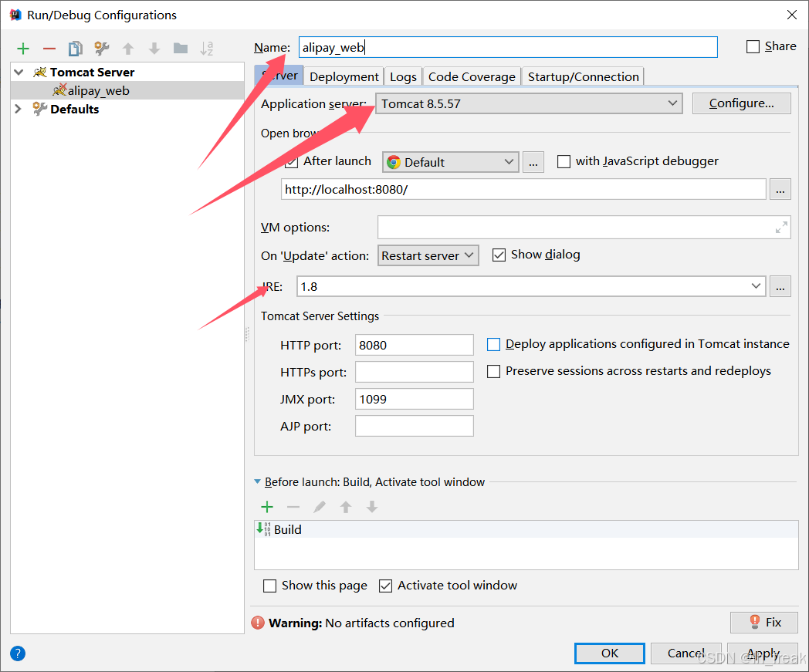Viewport: 809px width, 672px height.
Task: Switch to the Logs tab
Action: (403, 77)
